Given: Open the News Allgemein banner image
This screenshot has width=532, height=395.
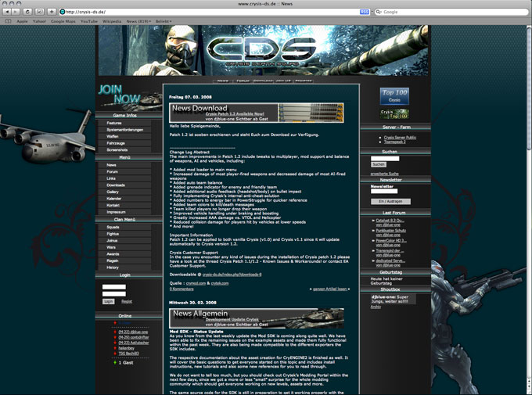Looking at the screenshot, I should coord(257,318).
